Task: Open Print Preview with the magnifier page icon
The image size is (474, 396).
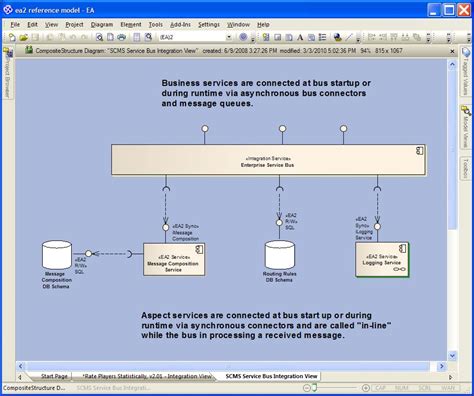Action: coord(99,37)
